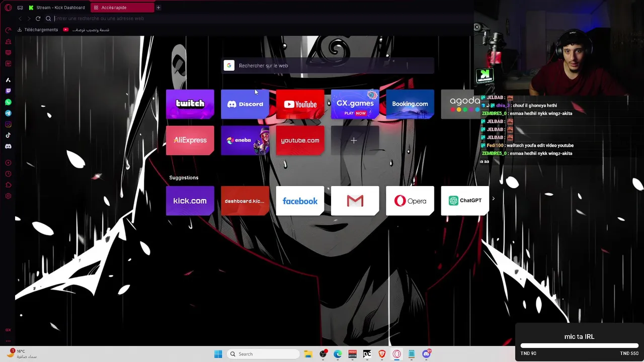Open the weather widget showing 16°C
The image size is (644, 362).
[x=21, y=353]
